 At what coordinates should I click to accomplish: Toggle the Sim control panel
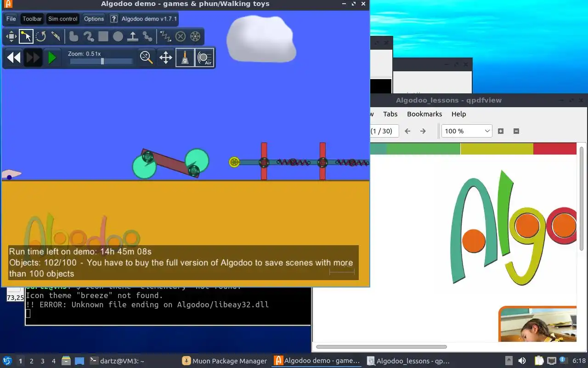(62, 19)
